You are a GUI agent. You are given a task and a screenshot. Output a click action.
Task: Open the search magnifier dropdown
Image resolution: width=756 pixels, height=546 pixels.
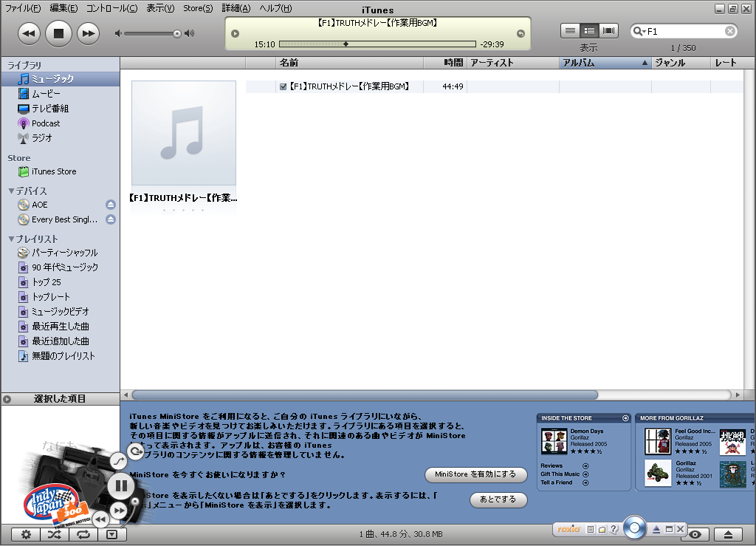tap(639, 31)
